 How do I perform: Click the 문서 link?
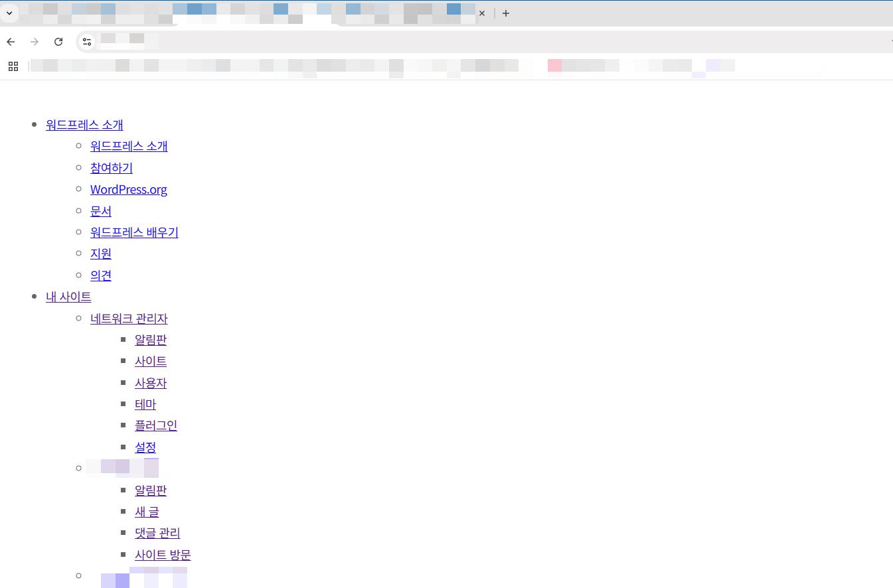[100, 211]
